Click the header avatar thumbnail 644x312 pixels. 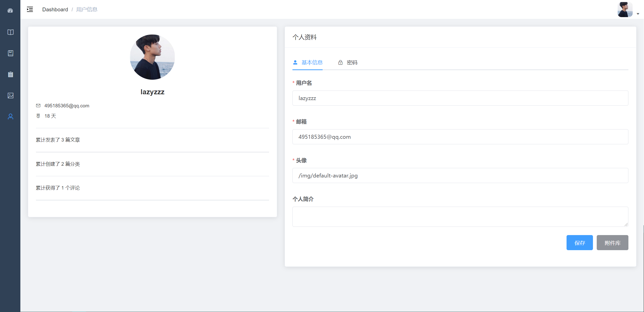click(625, 10)
